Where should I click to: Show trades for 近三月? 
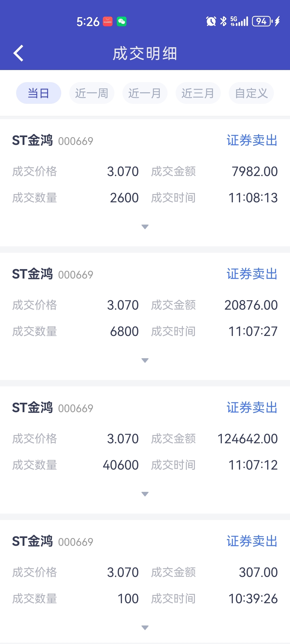point(198,93)
